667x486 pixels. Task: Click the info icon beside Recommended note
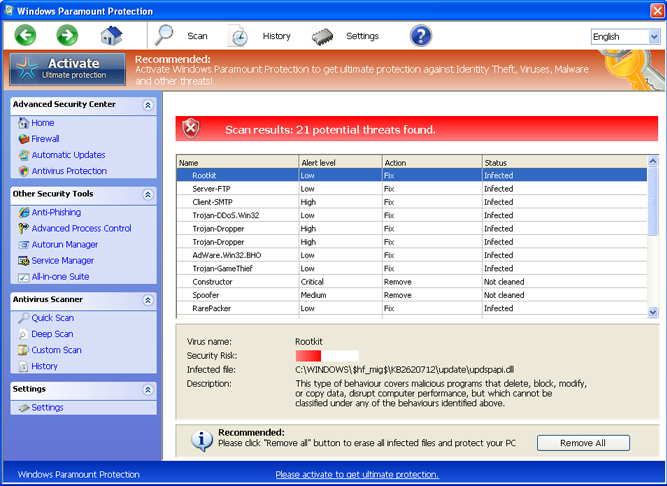coord(202,441)
